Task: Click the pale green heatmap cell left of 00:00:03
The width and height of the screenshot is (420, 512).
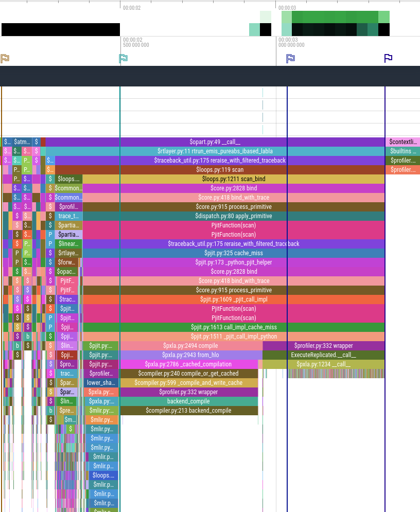Action: [x=265, y=15]
